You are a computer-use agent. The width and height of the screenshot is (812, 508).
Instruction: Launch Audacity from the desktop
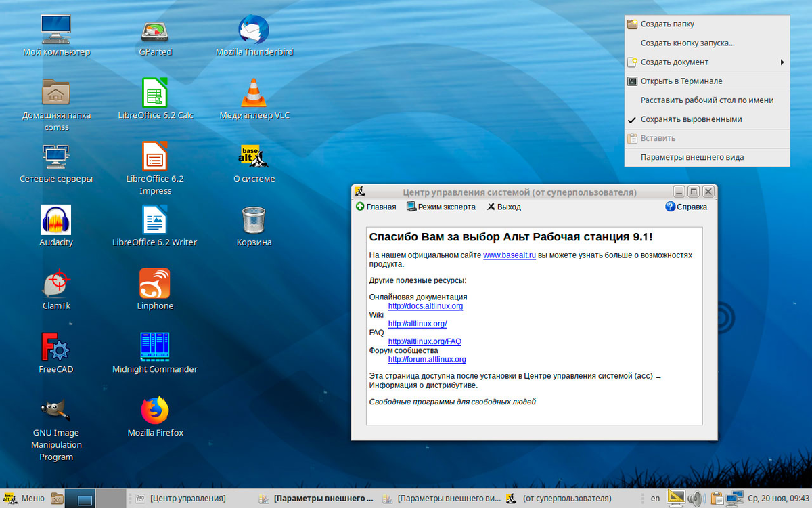point(56,220)
